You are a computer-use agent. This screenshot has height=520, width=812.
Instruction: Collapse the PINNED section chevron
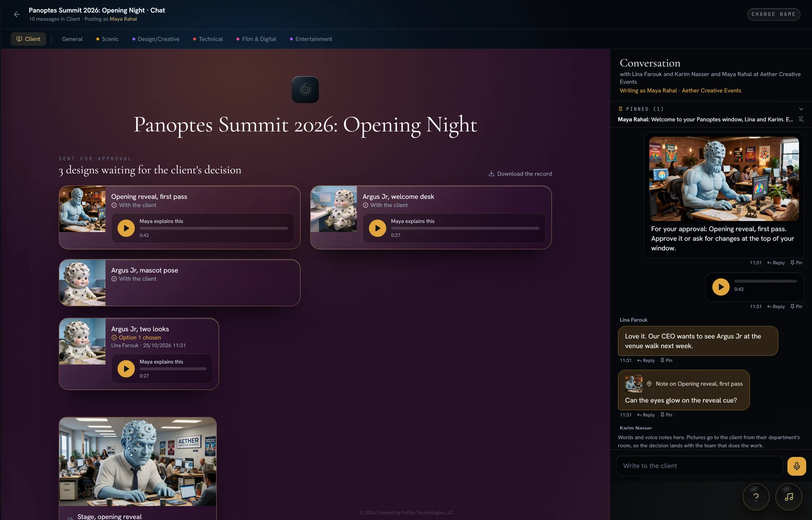(x=801, y=109)
